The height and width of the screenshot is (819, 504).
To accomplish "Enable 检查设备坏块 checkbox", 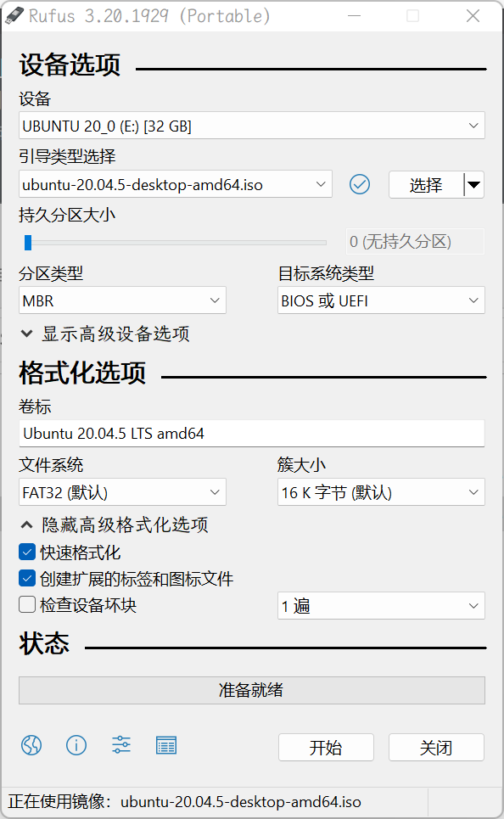I will coord(27,604).
